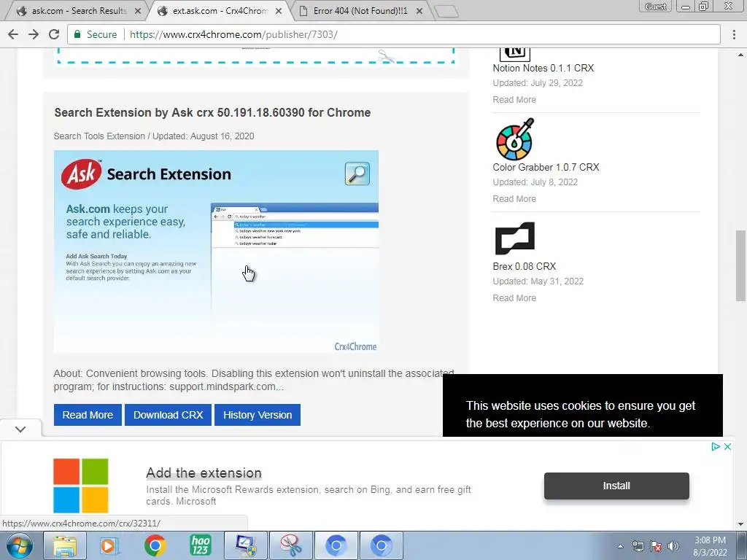Click the Download CRX button
The image size is (747, 560).
(169, 415)
